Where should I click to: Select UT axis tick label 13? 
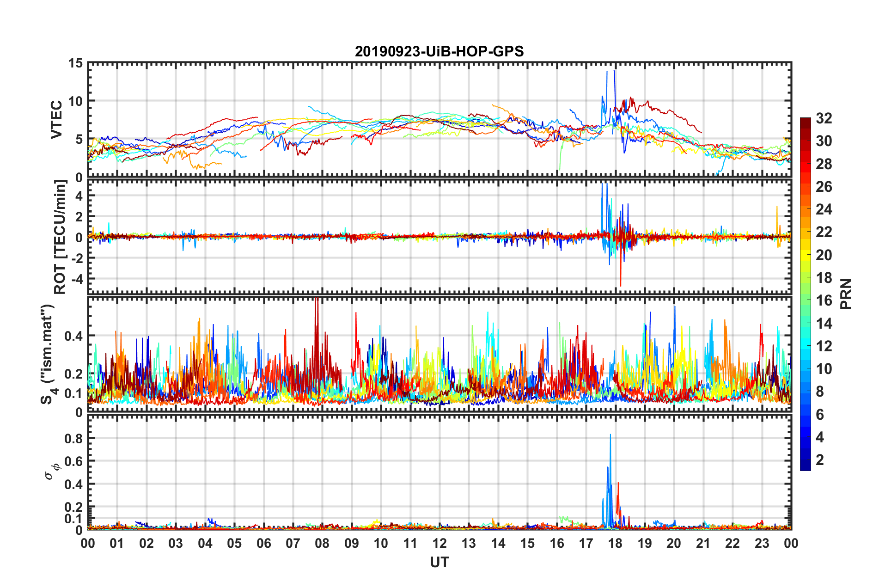469,543
